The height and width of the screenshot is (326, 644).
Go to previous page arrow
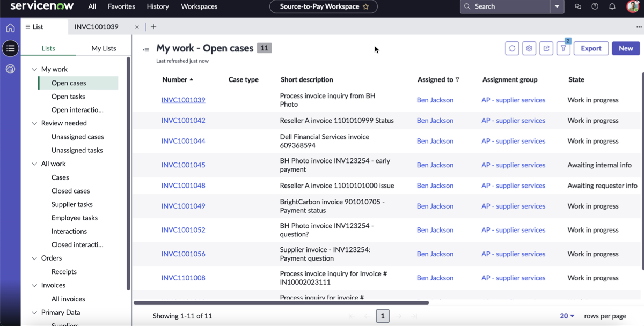click(367, 316)
